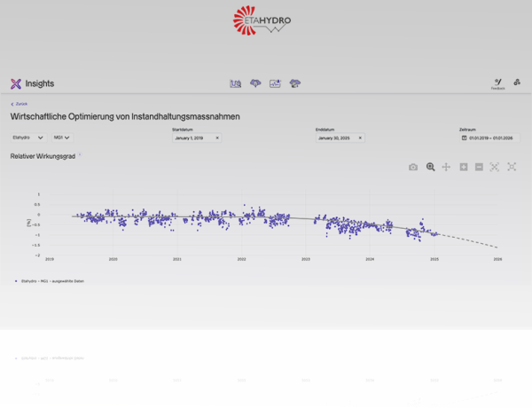Viewport: 532px width, 408px height.
Task: Click the Enddatum date field
Action: (340, 137)
